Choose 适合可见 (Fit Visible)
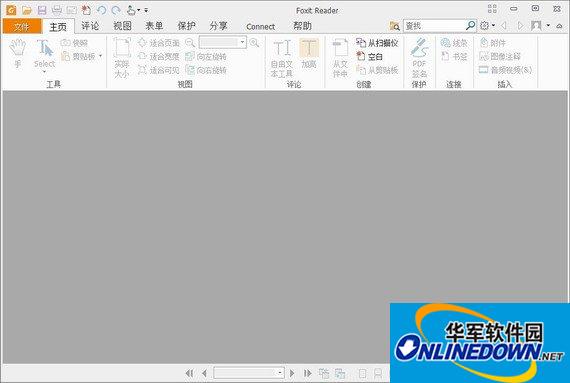The width and height of the screenshot is (570, 383). [158, 70]
